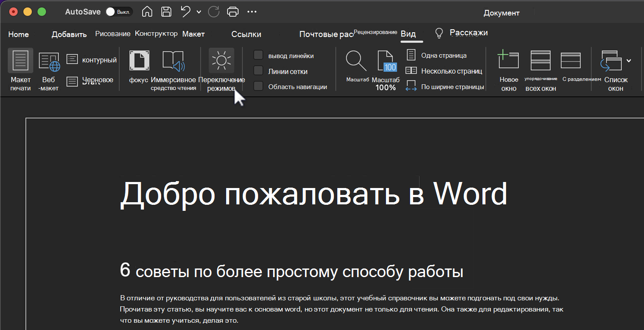644x330 pixels.
Task: Open Иммерсивное средство чтения
Action: click(x=173, y=71)
